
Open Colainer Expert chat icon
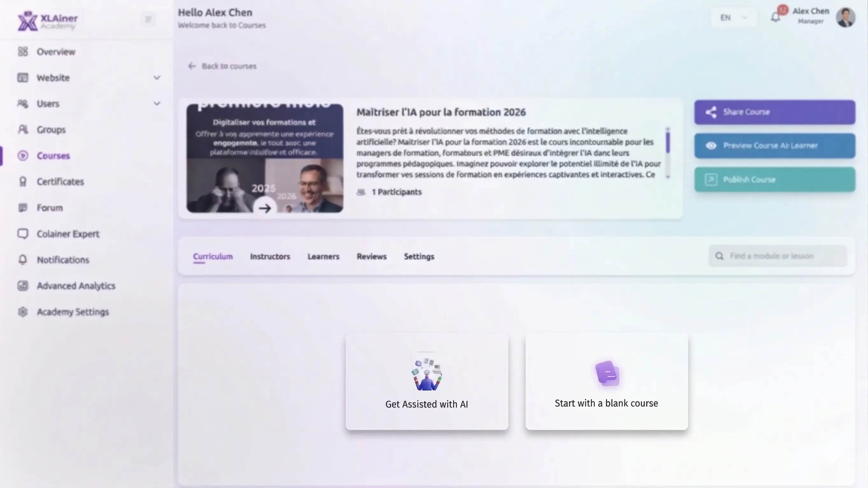(x=23, y=234)
